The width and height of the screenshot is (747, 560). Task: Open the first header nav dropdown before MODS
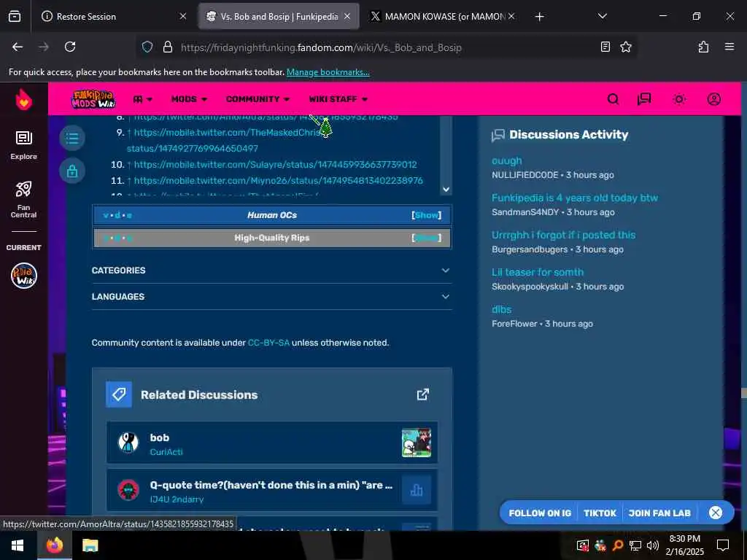[x=142, y=99]
